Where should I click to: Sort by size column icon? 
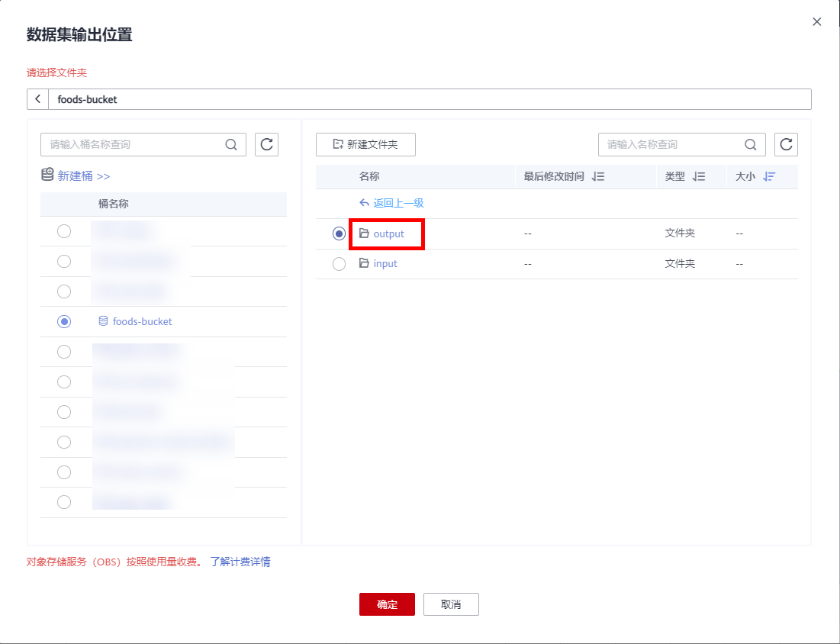[x=769, y=176]
